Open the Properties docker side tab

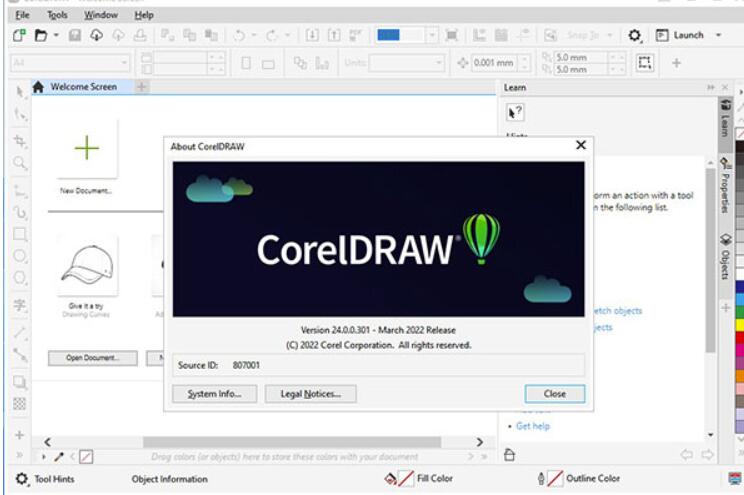tap(725, 186)
